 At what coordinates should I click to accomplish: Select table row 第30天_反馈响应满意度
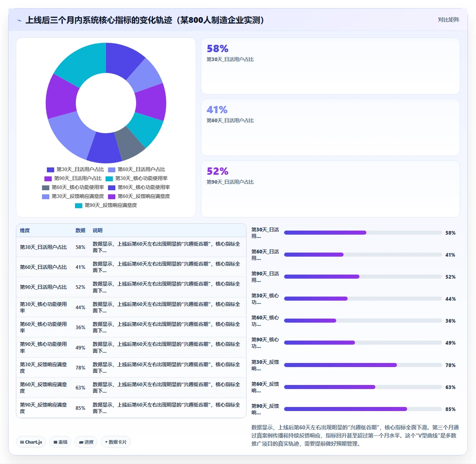pyautogui.click(x=131, y=367)
